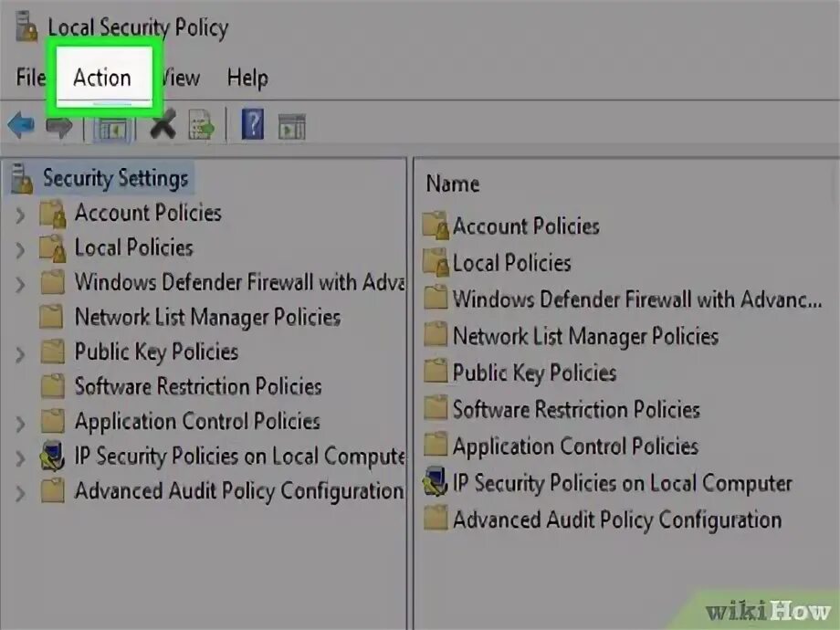Select Account Policies label in tree
Screen dimensions: 840x630
pos(148,213)
